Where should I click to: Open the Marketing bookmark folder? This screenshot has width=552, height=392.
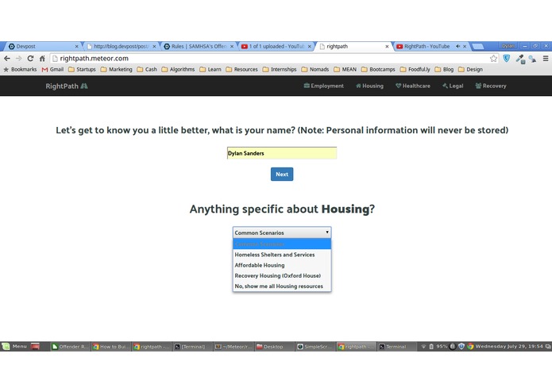point(117,69)
